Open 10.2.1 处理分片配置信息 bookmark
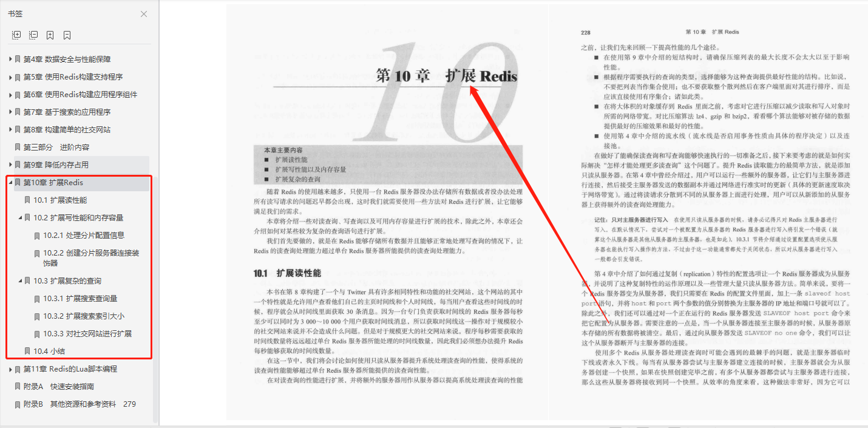The width and height of the screenshot is (868, 428). 84,236
